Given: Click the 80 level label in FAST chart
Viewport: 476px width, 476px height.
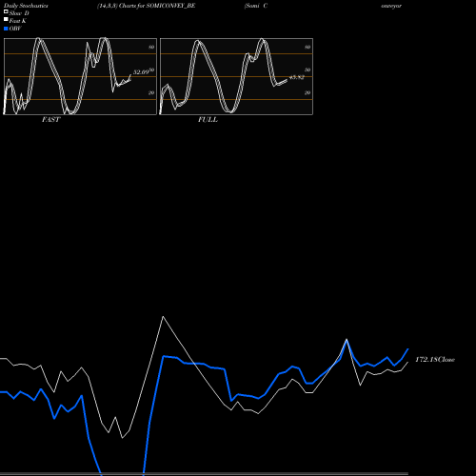Looking at the screenshot, I should (x=151, y=47).
